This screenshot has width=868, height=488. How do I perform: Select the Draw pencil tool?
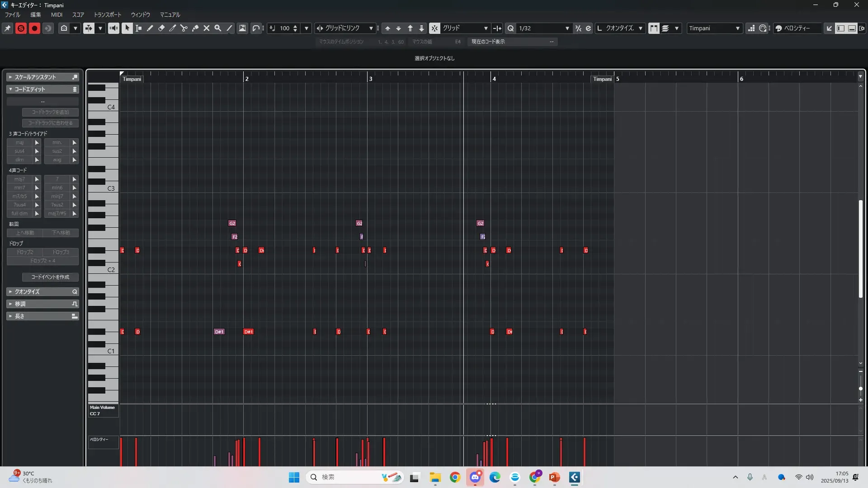coord(150,28)
